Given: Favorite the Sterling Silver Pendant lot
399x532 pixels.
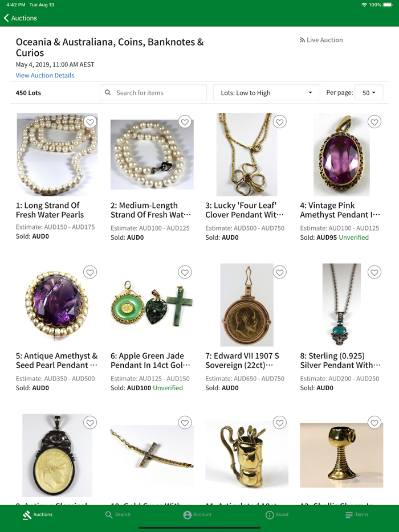Looking at the screenshot, I should tap(374, 272).
